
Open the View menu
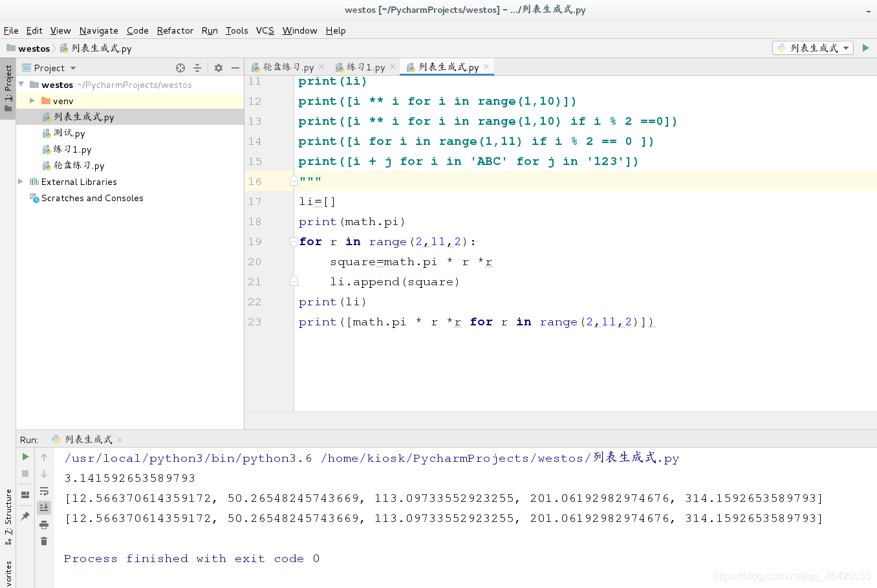(x=60, y=30)
